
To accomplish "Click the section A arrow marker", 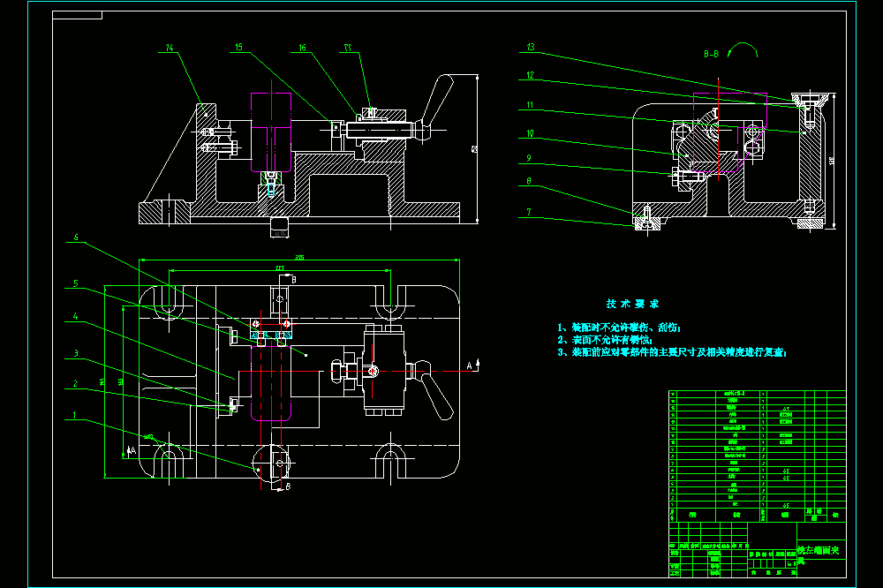I will (x=473, y=366).
